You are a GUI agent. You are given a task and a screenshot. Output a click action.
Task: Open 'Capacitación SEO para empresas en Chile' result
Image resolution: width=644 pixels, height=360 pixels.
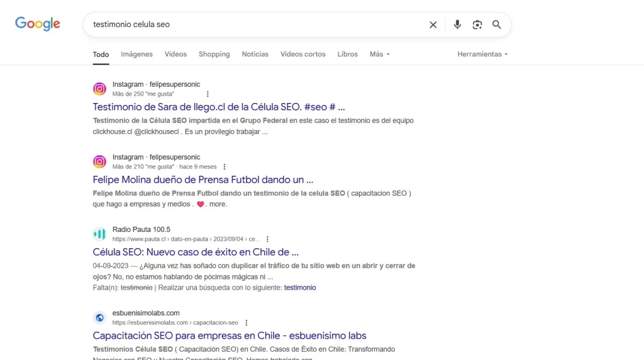point(230,335)
